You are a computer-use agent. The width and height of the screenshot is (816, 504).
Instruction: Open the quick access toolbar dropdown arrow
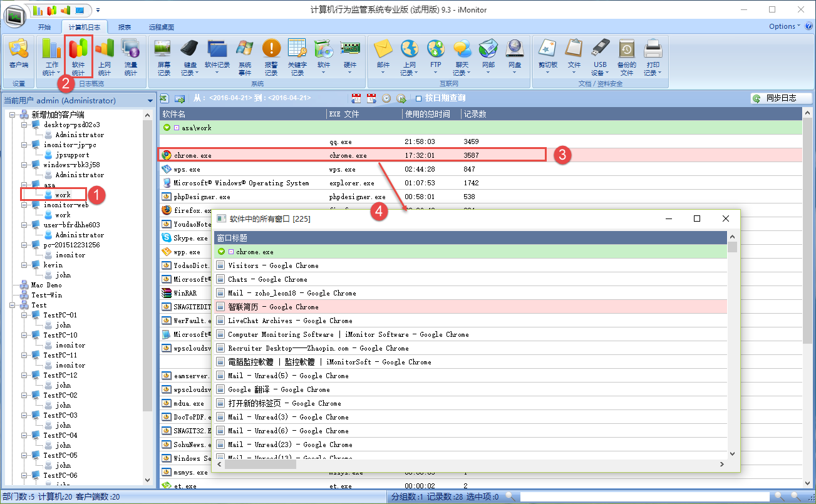pyautogui.click(x=98, y=10)
